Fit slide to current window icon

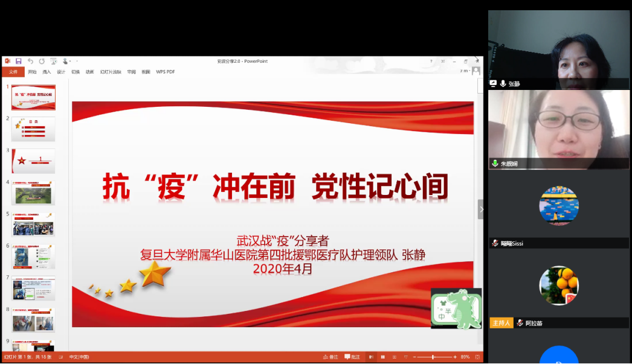478,357
